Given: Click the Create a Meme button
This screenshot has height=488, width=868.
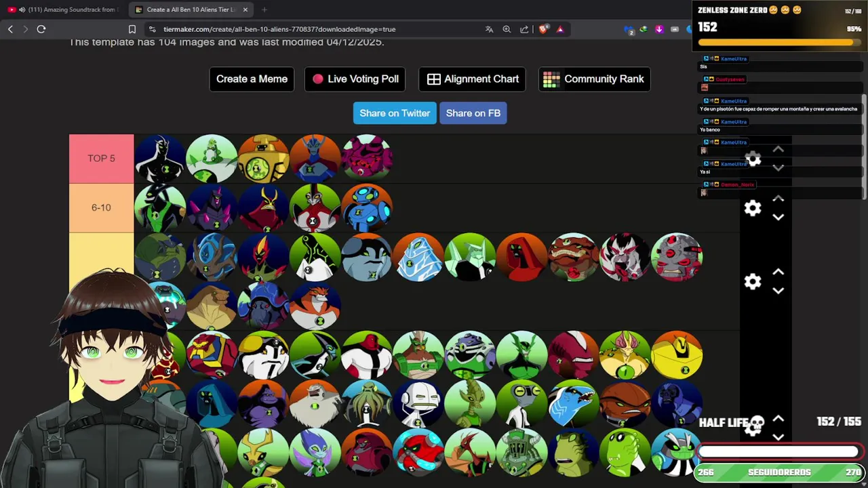Looking at the screenshot, I should click(x=252, y=79).
